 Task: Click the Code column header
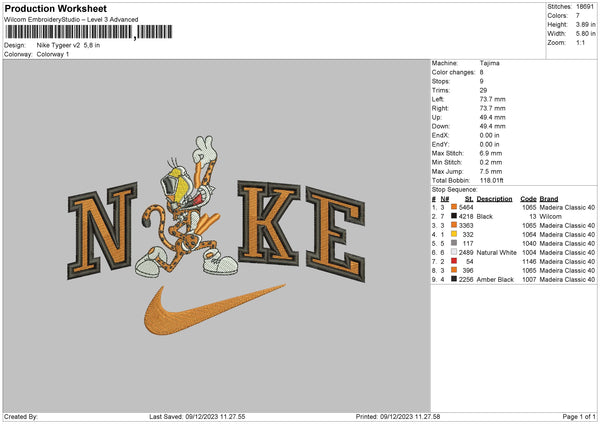[528, 199]
